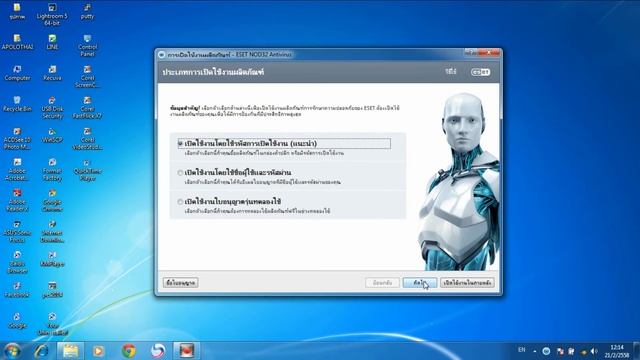Click the EN language indicator in the taskbar
Image resolution: width=640 pixels, height=360 pixels.
coord(522,350)
